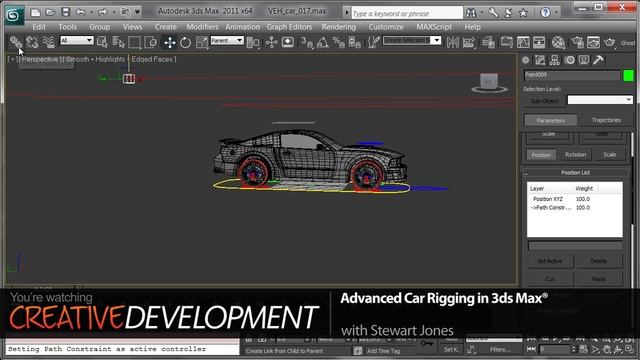The height and width of the screenshot is (360, 640).
Task: Click the Select Object tool
Action: click(102, 42)
